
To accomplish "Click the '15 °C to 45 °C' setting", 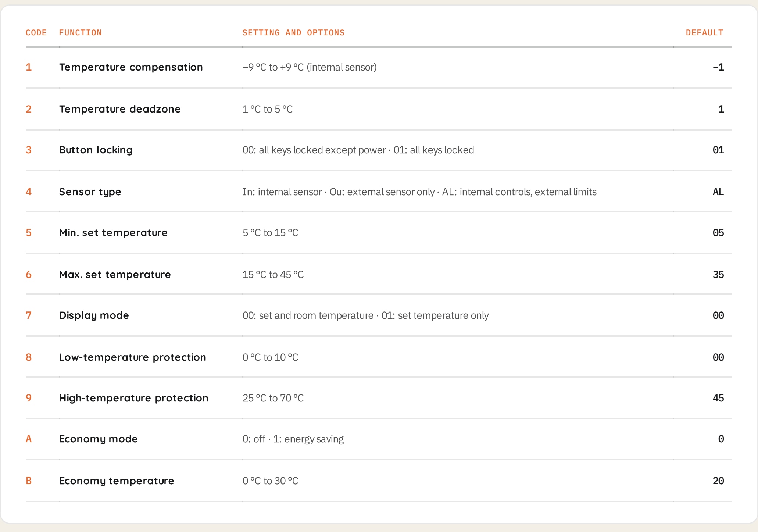I will 273,275.
